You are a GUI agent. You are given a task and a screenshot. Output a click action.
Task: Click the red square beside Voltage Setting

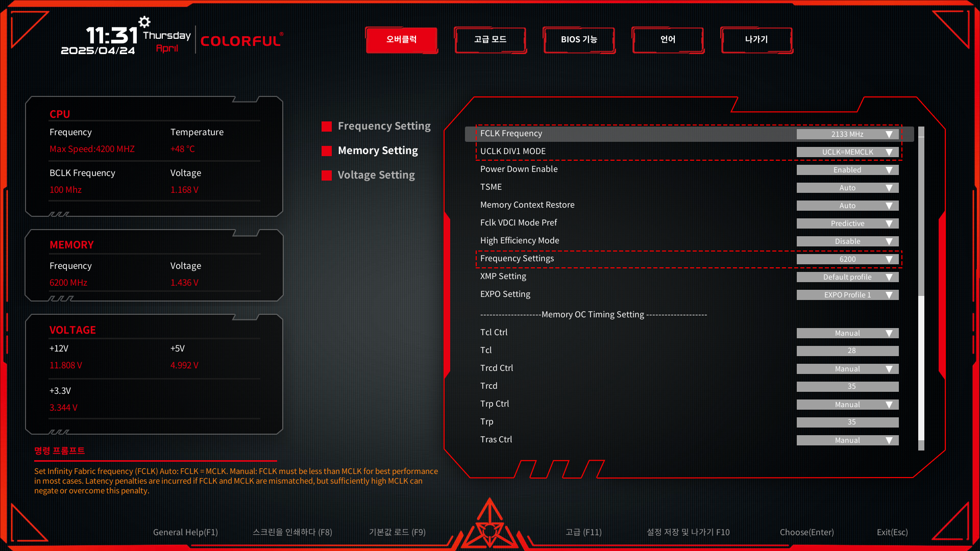point(327,176)
